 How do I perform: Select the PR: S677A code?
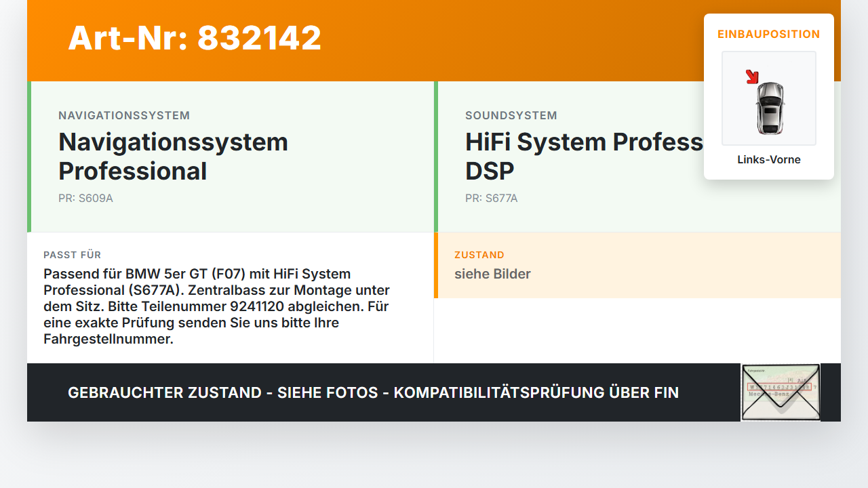coord(492,199)
